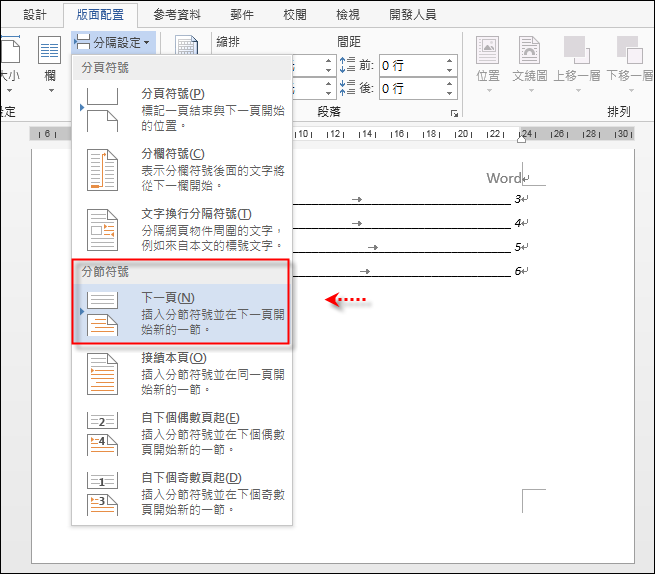Open the 郵件 ribbon tab
Image resolution: width=655 pixels, height=574 pixels.
(242, 15)
